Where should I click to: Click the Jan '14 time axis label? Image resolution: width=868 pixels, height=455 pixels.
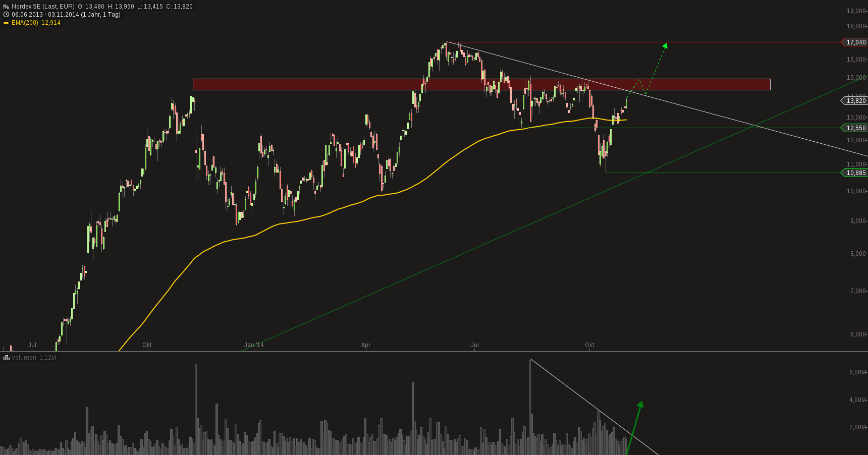254,345
